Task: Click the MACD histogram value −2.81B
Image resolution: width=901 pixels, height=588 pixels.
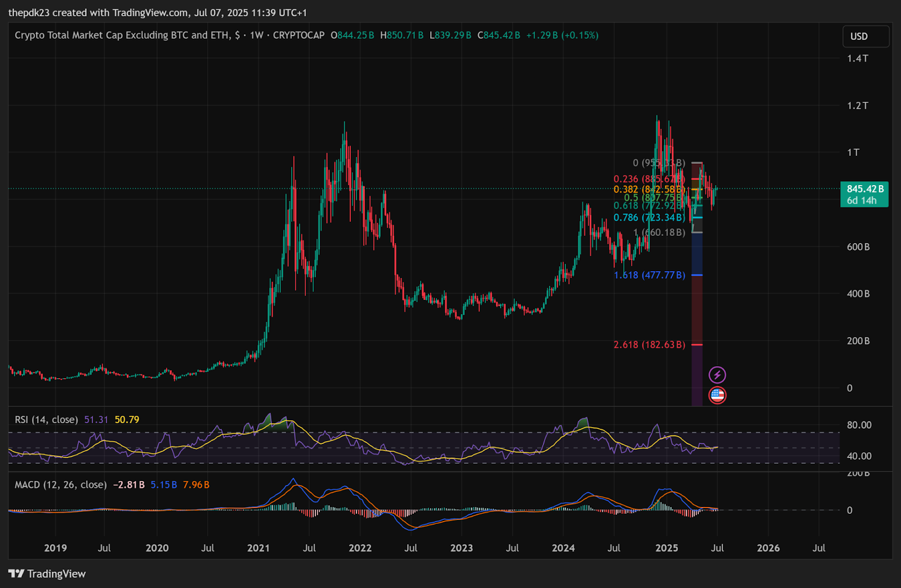Action: [129, 485]
